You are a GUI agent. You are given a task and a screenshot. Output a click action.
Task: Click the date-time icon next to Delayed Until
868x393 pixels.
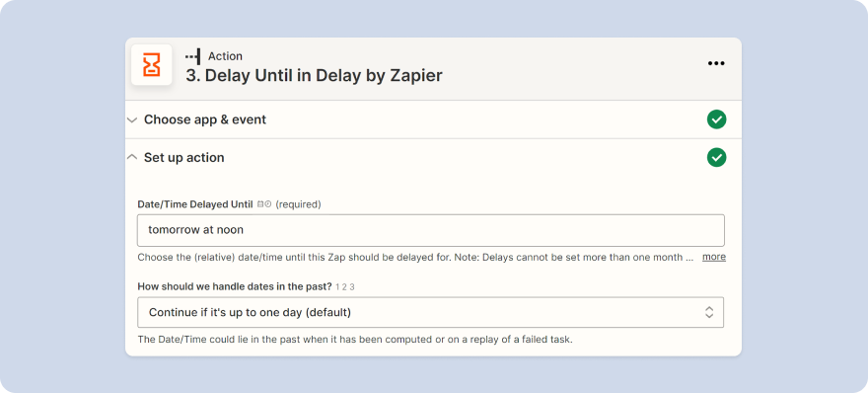click(x=264, y=204)
